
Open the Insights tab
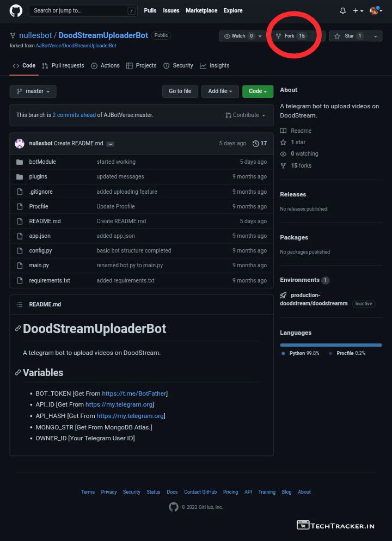click(215, 66)
